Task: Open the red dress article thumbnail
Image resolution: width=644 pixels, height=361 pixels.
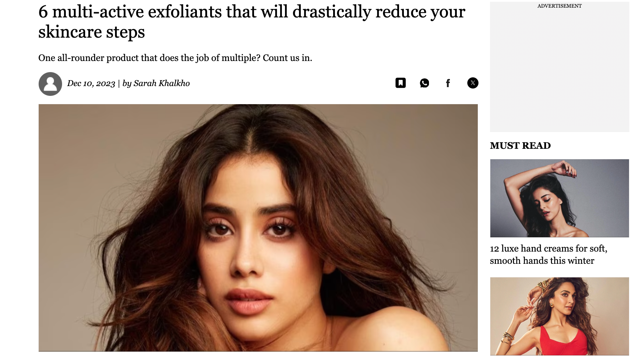Action: pos(559,316)
